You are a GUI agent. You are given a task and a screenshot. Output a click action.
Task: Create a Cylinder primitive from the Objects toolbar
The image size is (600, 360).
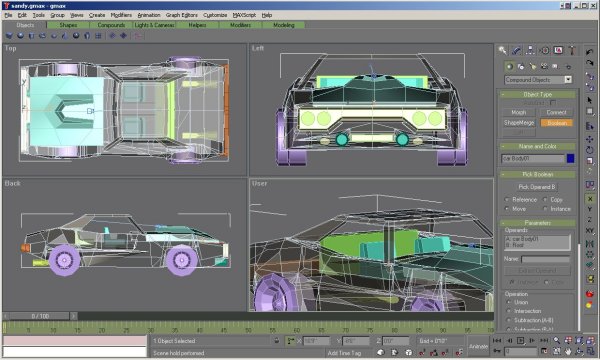coord(31,36)
